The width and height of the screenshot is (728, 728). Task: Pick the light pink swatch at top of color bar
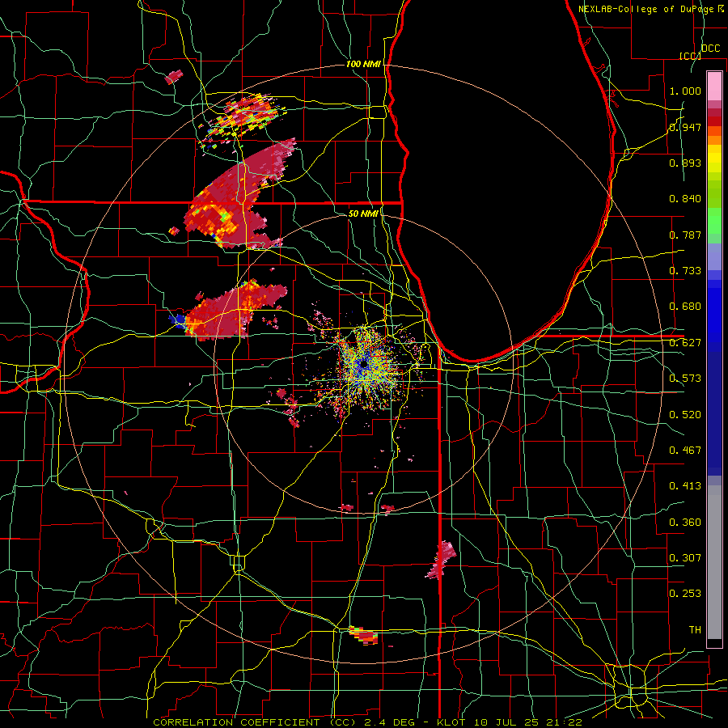tap(714, 86)
